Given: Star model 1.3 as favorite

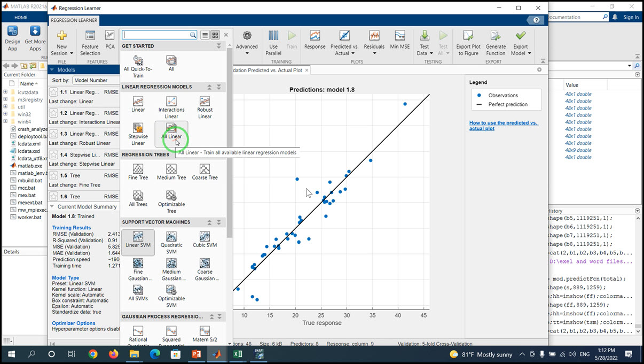Looking at the screenshot, I should [x=53, y=134].
